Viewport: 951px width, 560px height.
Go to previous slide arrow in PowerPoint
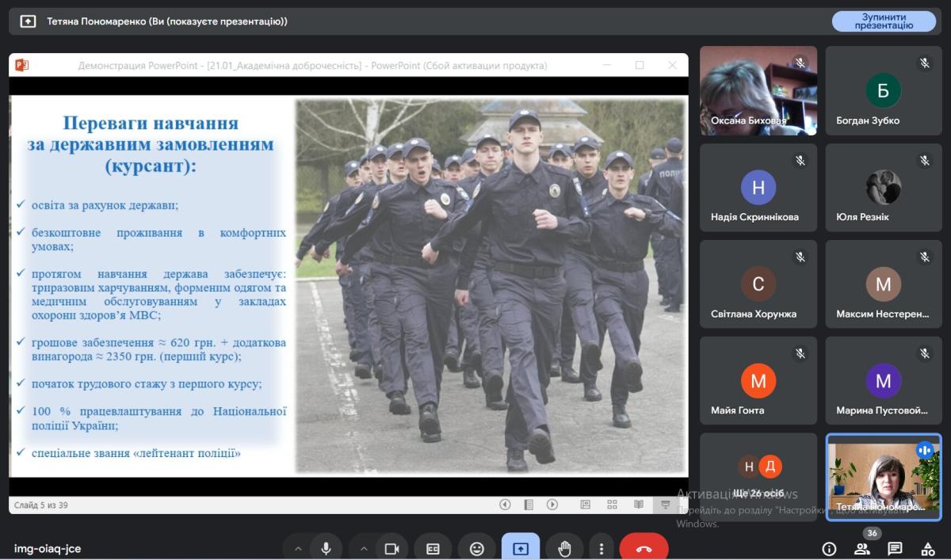505,505
